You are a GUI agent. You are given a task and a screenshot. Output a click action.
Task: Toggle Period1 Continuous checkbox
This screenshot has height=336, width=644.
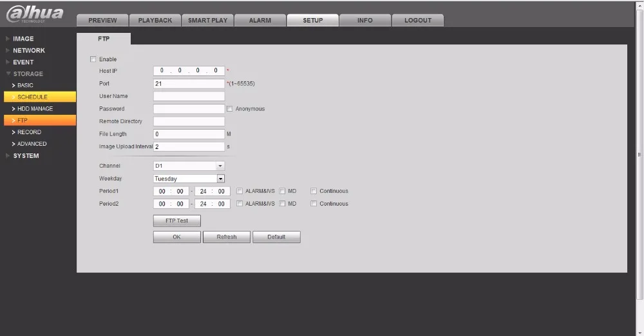point(314,191)
